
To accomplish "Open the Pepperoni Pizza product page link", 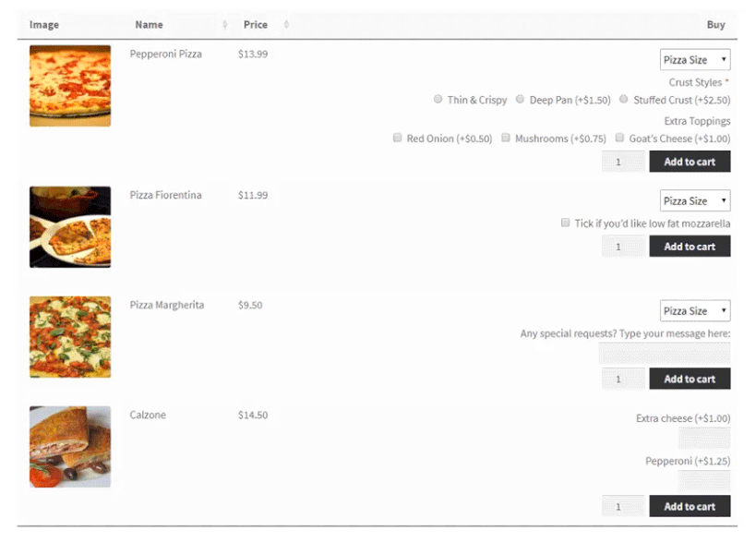I will click(166, 54).
